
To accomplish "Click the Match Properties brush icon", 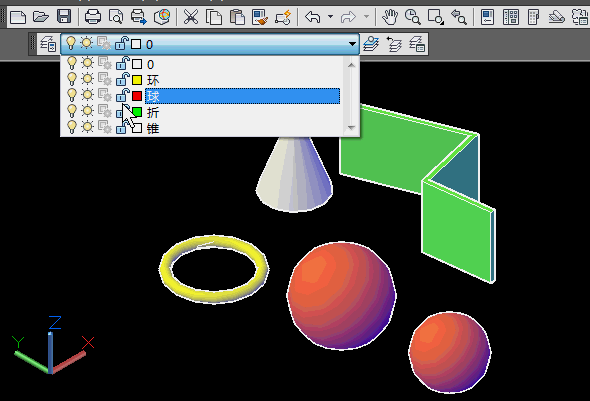I will pos(260,17).
